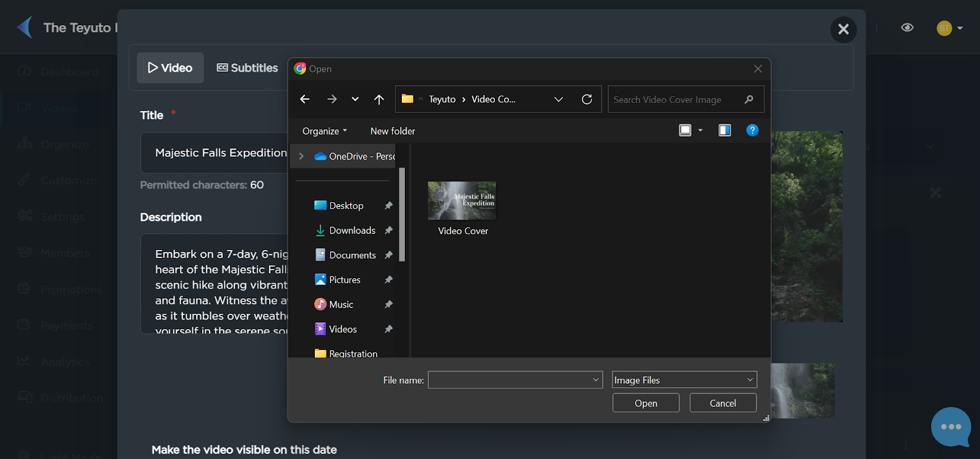Unpin Downloads using its pin icon

click(x=388, y=230)
